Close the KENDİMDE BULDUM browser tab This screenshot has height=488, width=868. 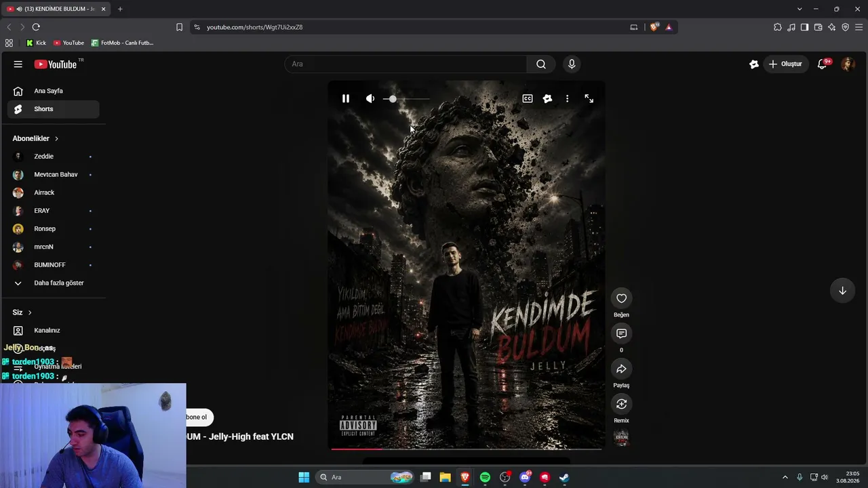pos(104,9)
